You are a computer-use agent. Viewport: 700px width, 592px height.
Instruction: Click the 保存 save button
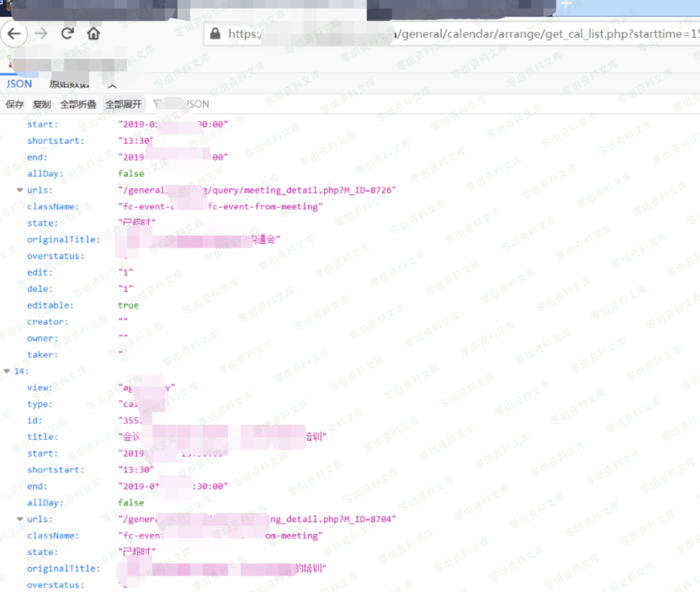(15, 104)
